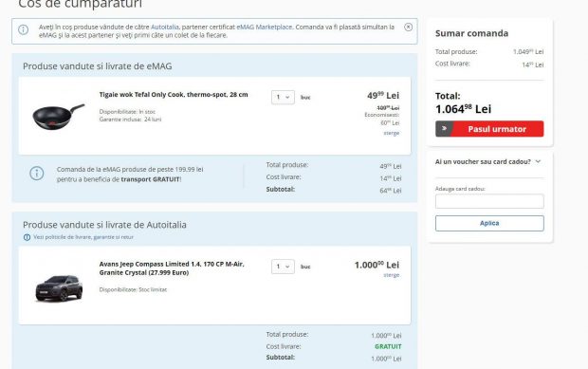Click the info icon in the top banner
This screenshot has height=369, width=588.
(x=24, y=29)
